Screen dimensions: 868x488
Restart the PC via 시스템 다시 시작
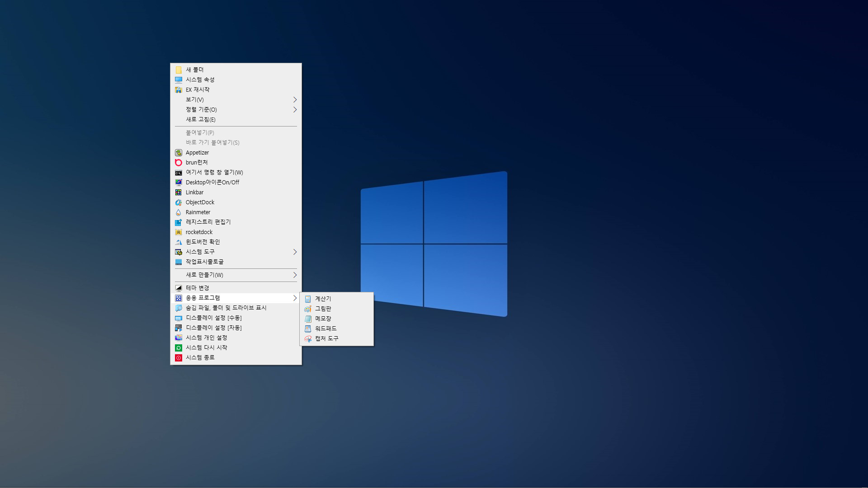[236, 347]
